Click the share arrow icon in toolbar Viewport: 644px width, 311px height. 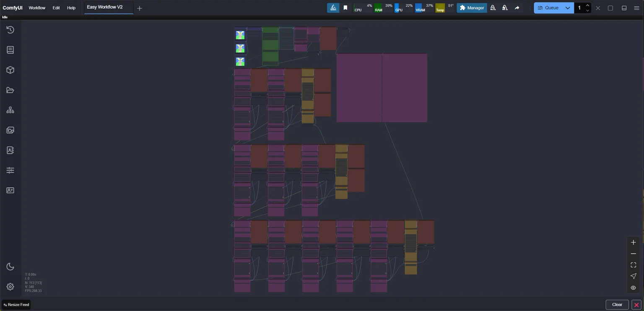coord(517,8)
